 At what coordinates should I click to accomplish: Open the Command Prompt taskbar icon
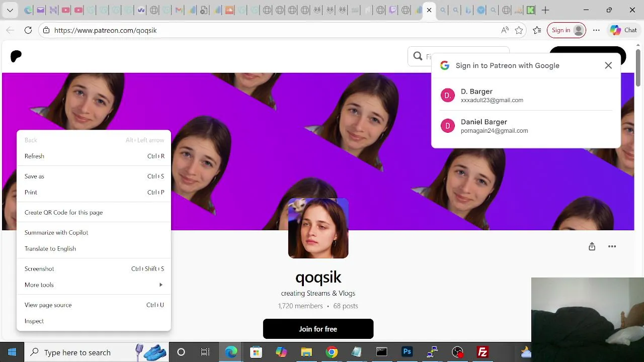382,352
